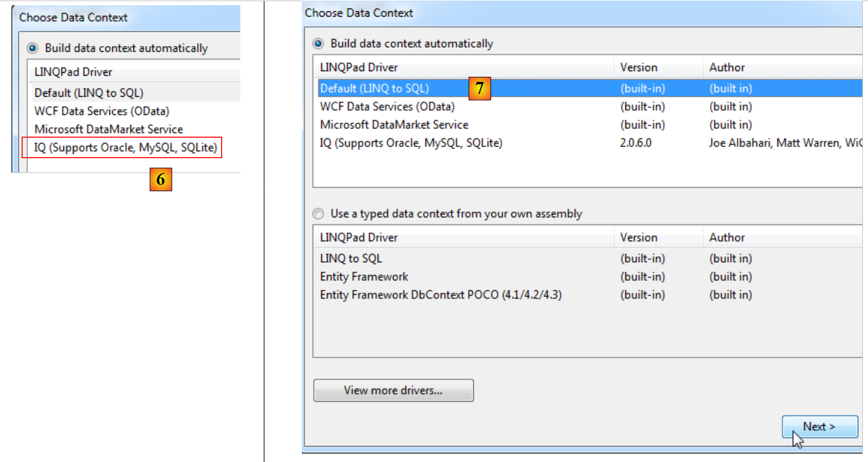This screenshot has height=462, width=868.
Task: Open View more drivers... button
Action: (x=393, y=390)
